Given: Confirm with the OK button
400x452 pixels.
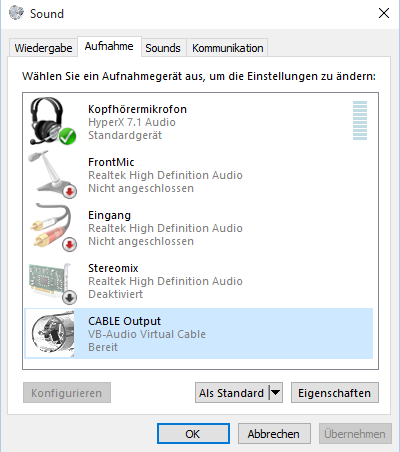Looking at the screenshot, I should click(193, 434).
